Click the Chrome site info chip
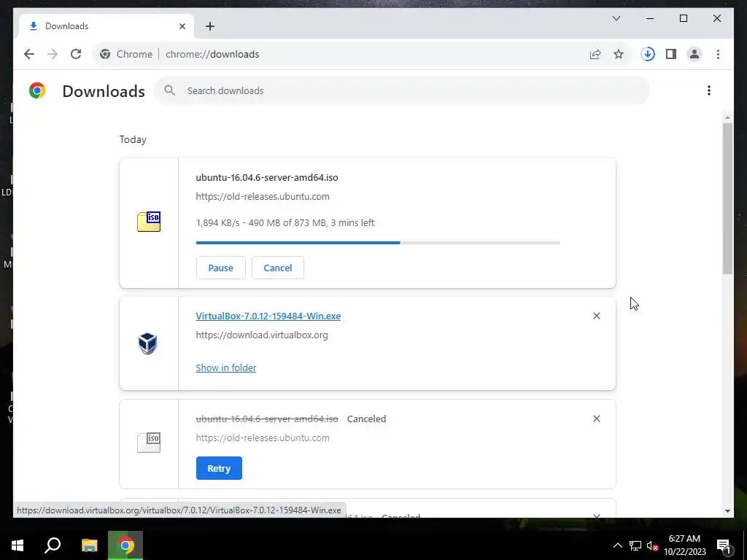This screenshot has height=560, width=747. click(126, 54)
